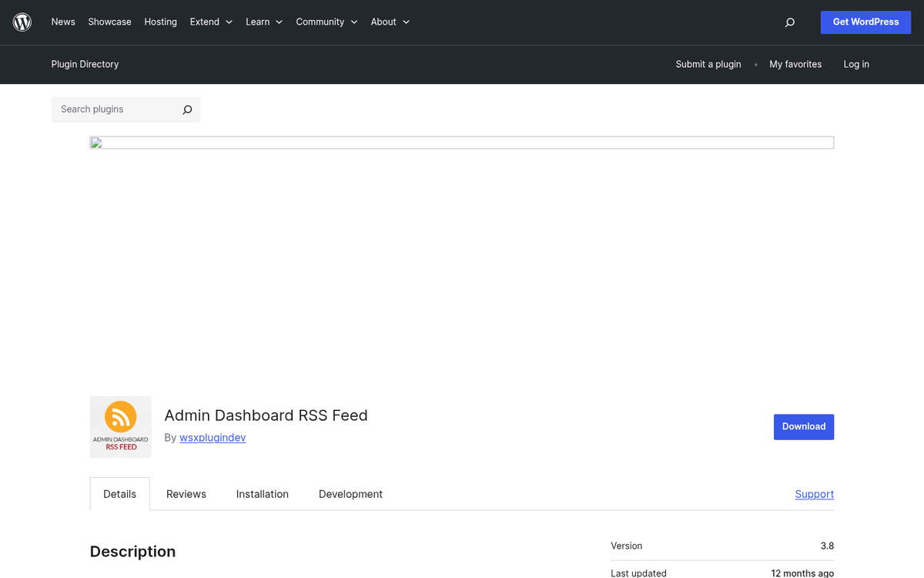Click the WordPress logo icon
The image size is (924, 578).
pyautogui.click(x=22, y=22)
